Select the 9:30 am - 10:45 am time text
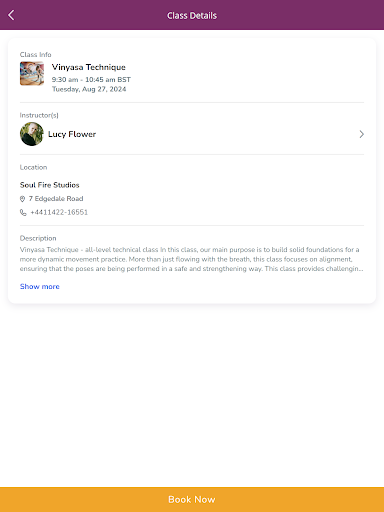The image size is (384, 512). [x=91, y=80]
